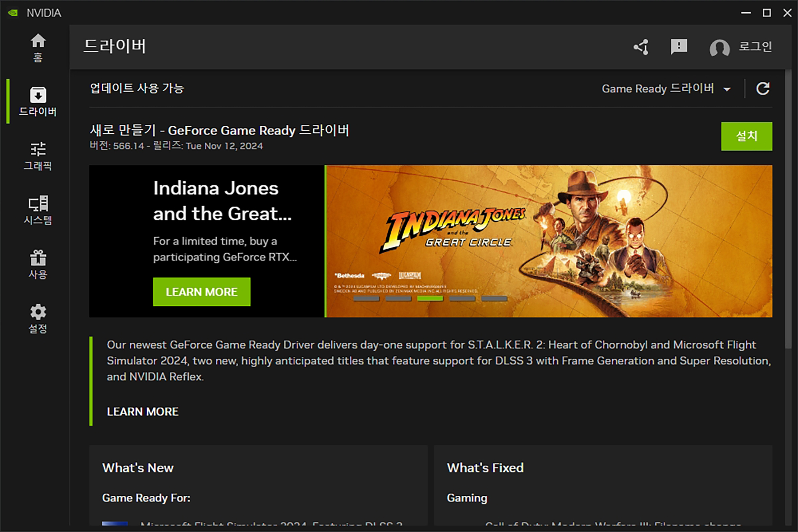Viewport: 798px width, 532px height.
Task: Expand the Game Ready 드라이버 dropdown
Action: pyautogui.click(x=658, y=89)
